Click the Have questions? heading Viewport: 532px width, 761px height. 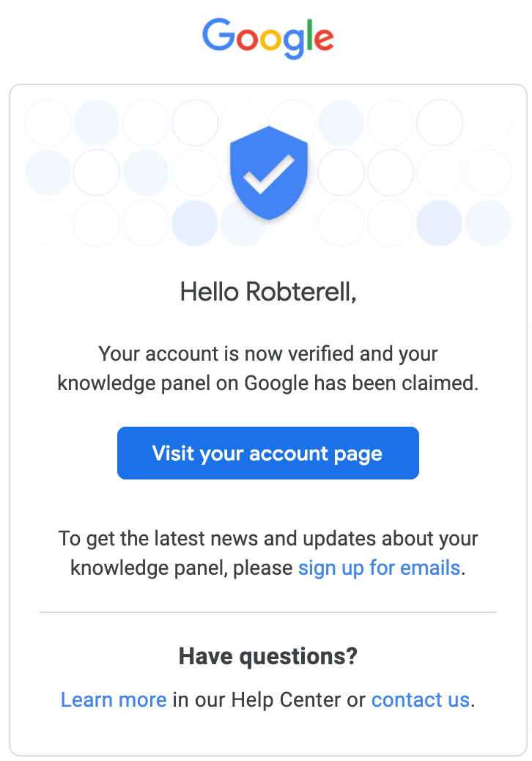click(268, 655)
